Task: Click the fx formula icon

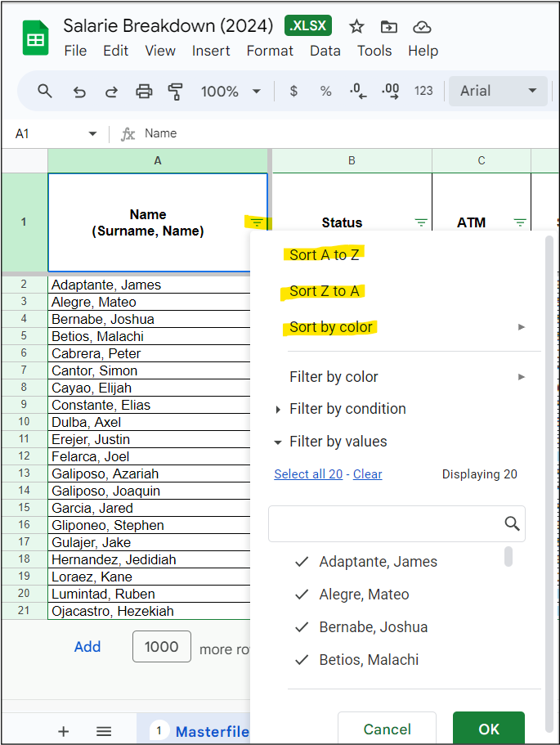Action: click(x=128, y=134)
